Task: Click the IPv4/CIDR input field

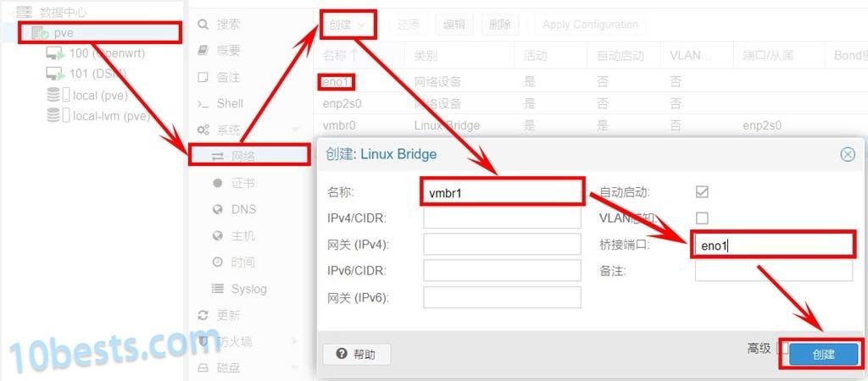Action: coord(502,218)
